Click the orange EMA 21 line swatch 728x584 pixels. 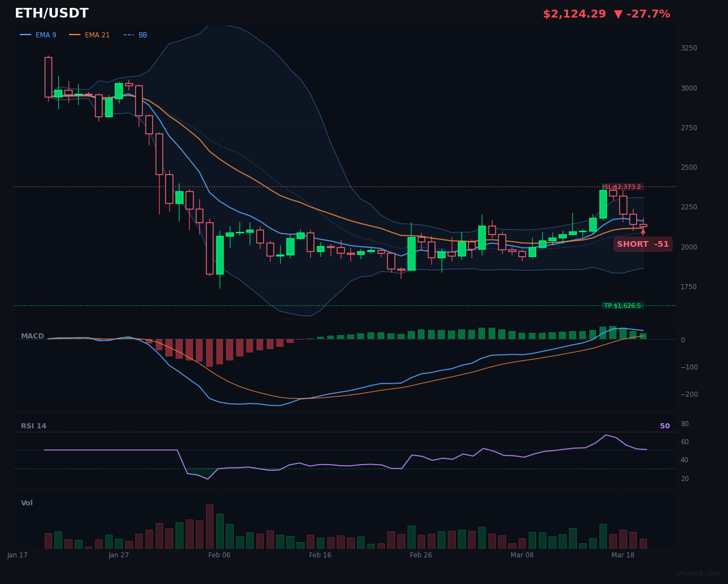point(75,35)
